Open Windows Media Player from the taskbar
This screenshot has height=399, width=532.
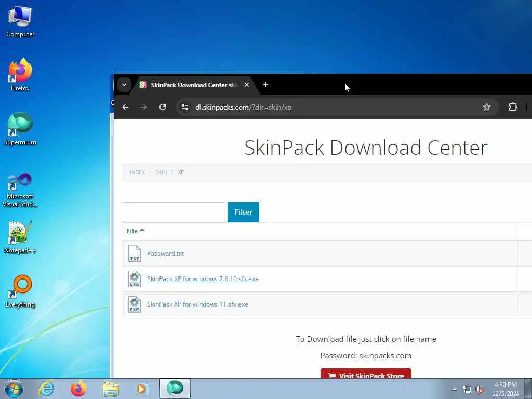(x=142, y=389)
